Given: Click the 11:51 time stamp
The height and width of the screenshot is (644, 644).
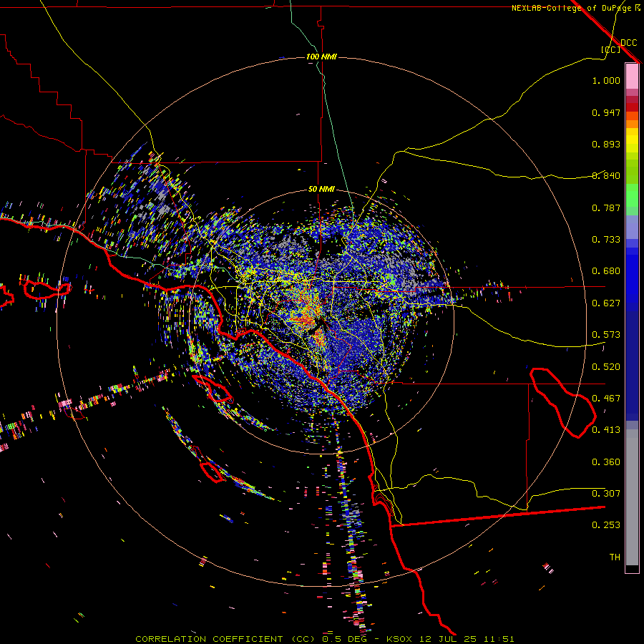Looking at the screenshot, I should point(499,639).
